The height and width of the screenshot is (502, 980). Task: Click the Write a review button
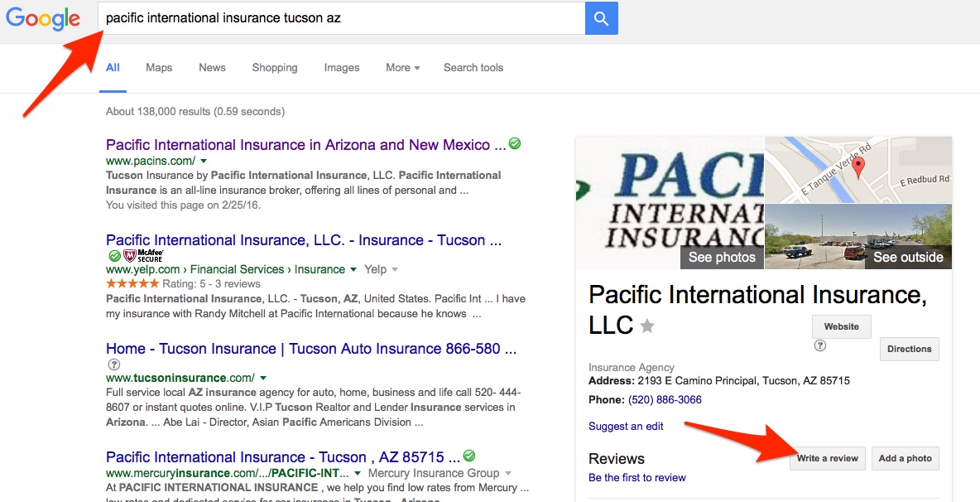tap(829, 458)
